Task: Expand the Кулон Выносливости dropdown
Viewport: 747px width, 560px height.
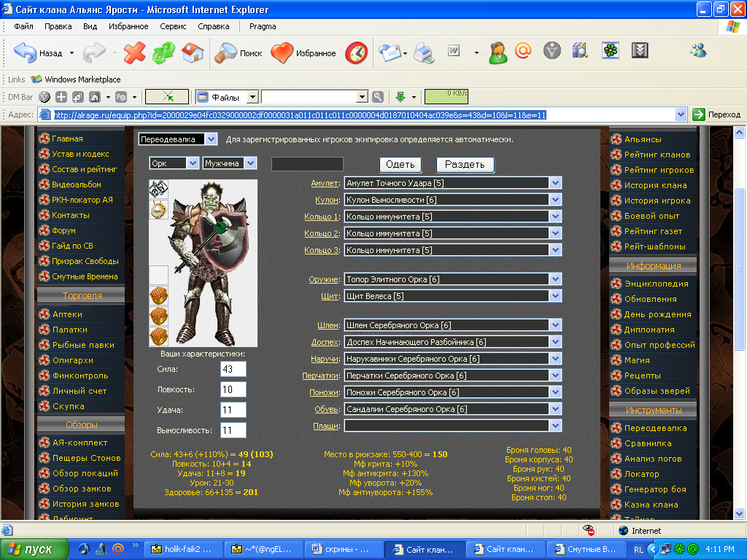Action: 555,200
